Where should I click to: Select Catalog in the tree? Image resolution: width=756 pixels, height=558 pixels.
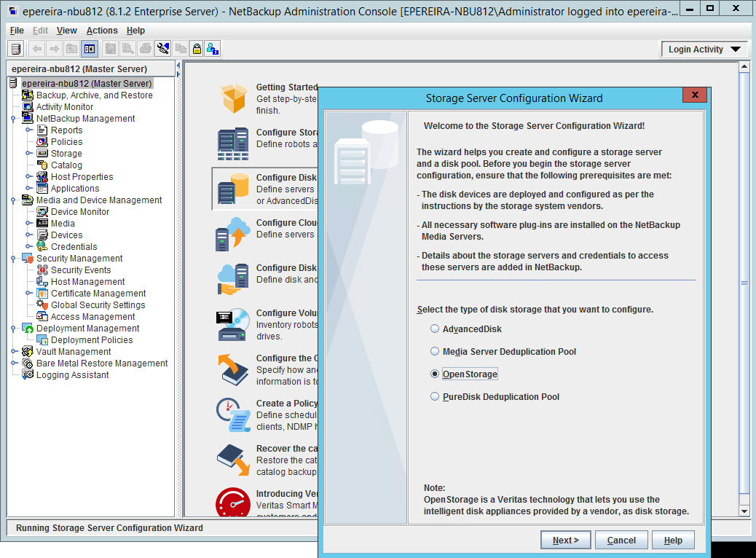pos(66,165)
